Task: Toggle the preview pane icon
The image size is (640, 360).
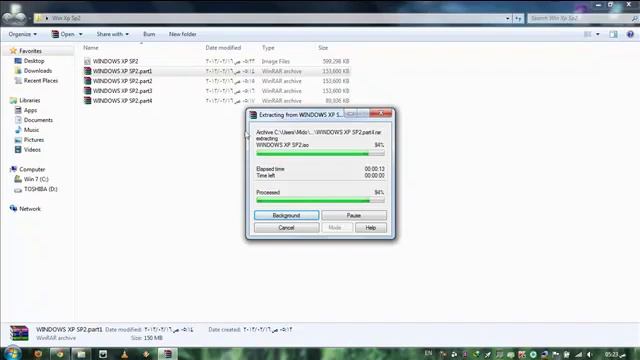Action: tap(613, 34)
